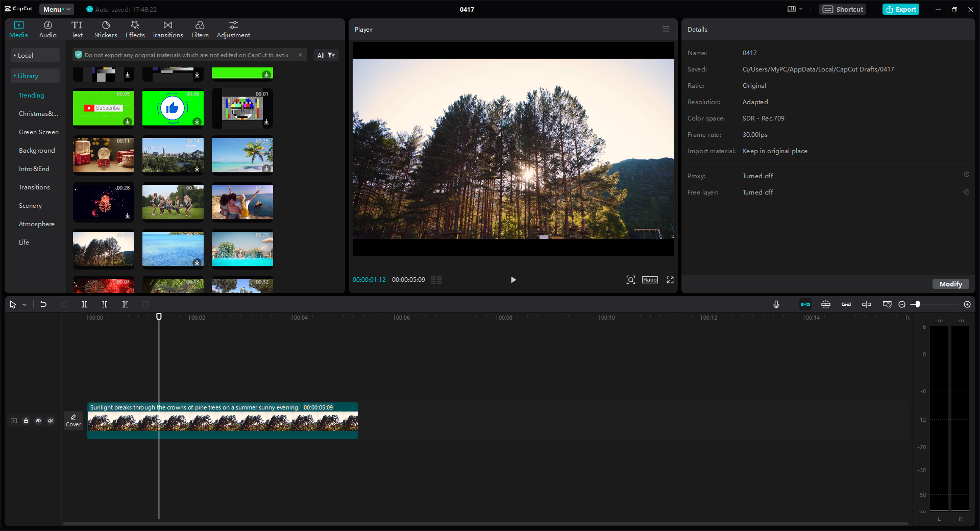Open the Player panel options menu icon
980x531 pixels.
(666, 29)
